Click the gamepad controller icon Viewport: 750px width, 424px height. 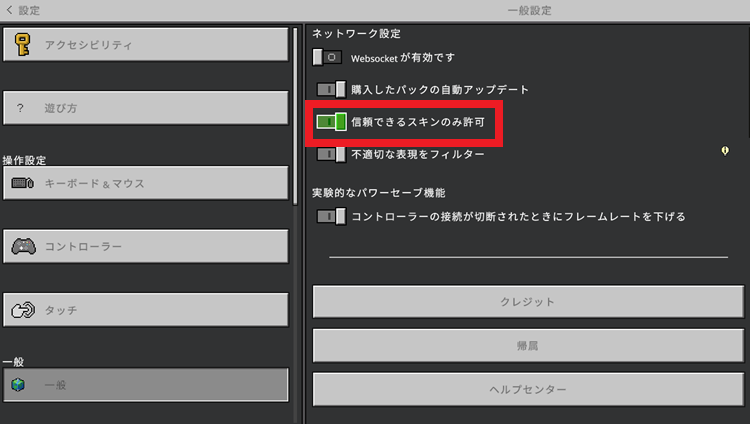[x=23, y=246]
